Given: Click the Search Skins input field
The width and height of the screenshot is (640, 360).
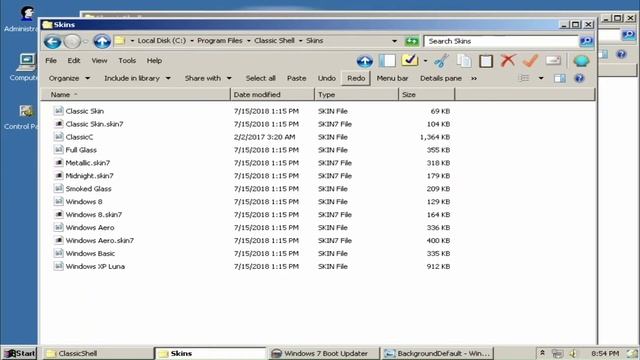Looking at the screenshot, I should [x=501, y=41].
